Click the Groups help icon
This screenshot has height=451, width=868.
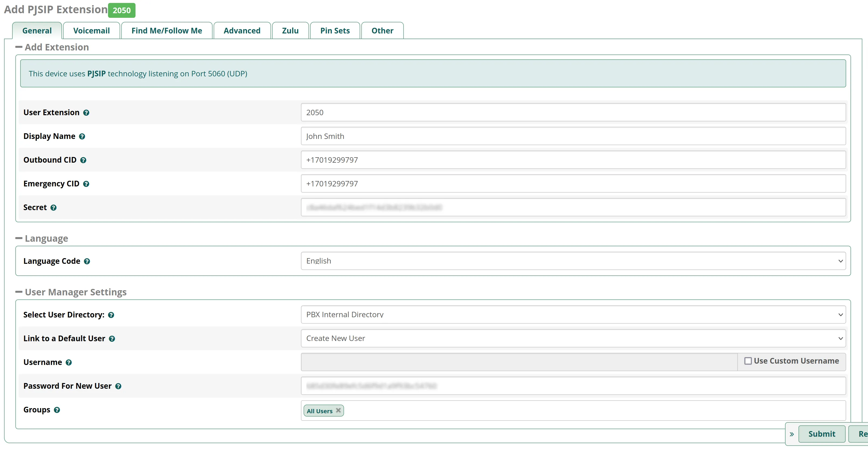(x=57, y=410)
